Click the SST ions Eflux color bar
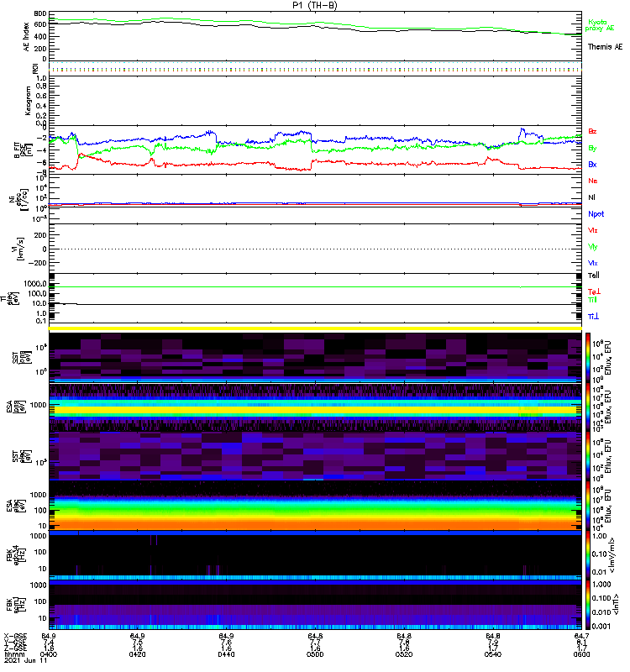Image resolution: width=630 pixels, height=672 pixels. click(x=588, y=358)
